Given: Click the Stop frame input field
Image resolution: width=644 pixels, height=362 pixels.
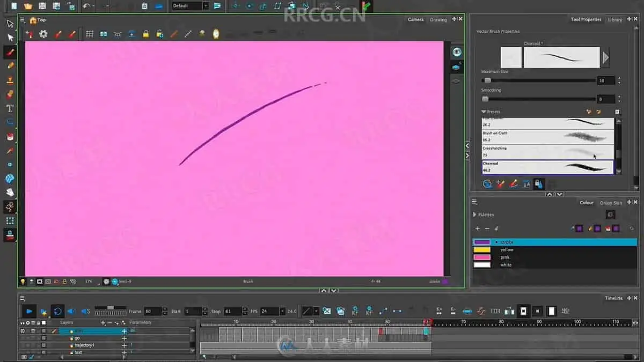Looking at the screenshot, I should pos(232,311).
